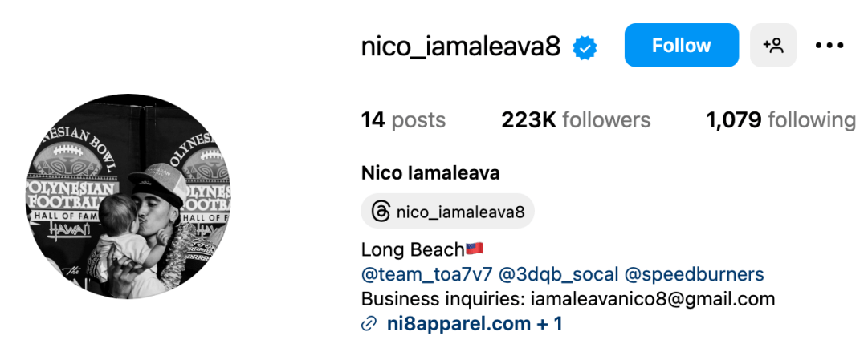Click the display name Nico Iamaleava
The image size is (868, 352).
430,173
